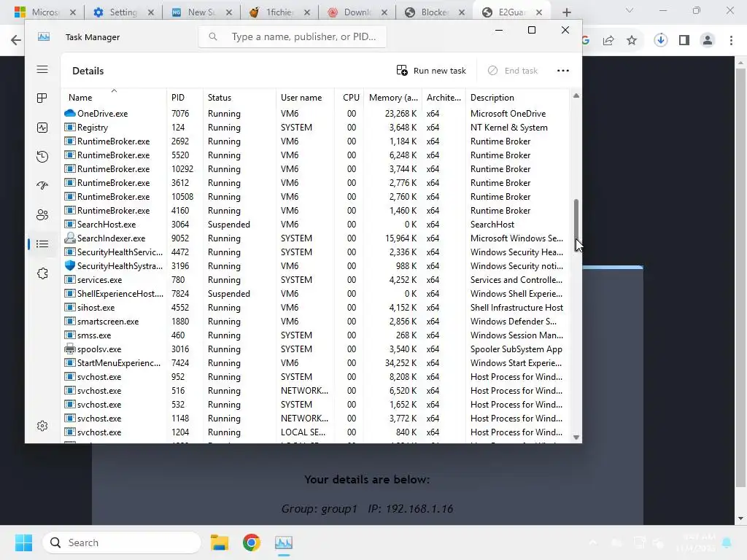The image size is (747, 560).
Task: Open Chrome profile avatar icon
Action: click(708, 41)
